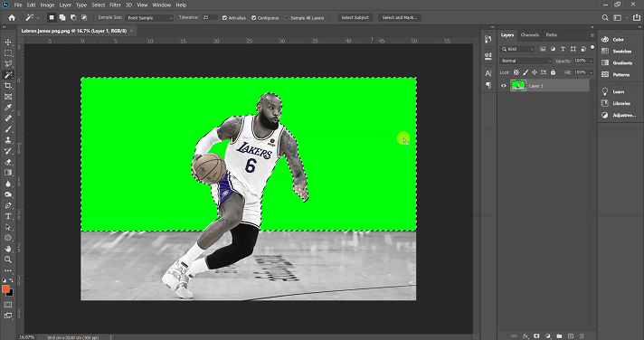
Task: Select the Rectangular Marquee tool
Action: (8, 53)
